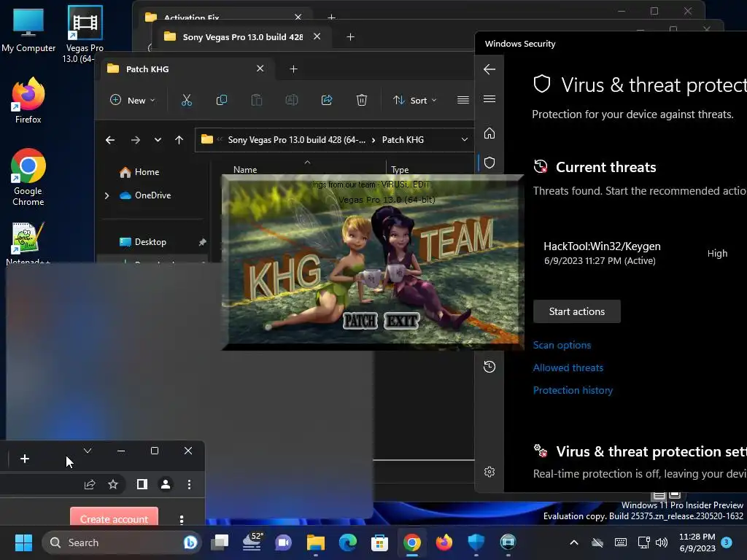747x560 pixels.
Task: Open File Explorer from taskbar
Action: coord(315,542)
